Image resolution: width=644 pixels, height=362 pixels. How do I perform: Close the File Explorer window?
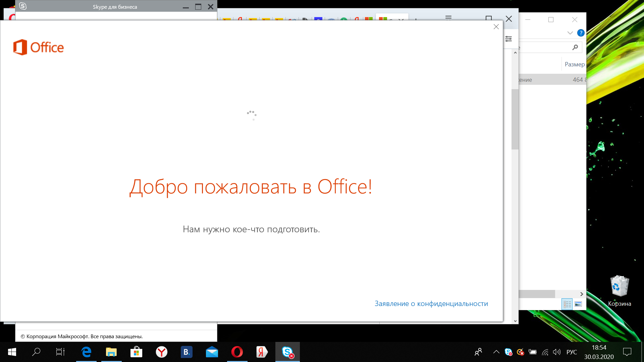pos(575,20)
